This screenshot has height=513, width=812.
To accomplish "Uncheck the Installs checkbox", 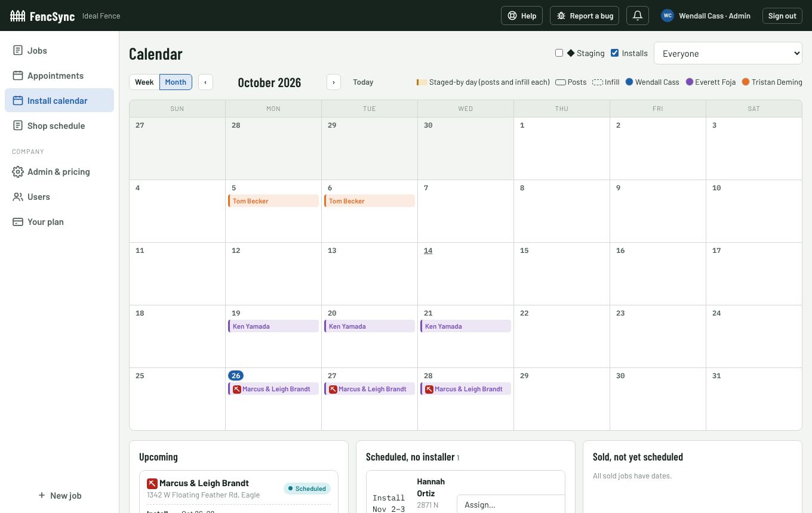I will (614, 53).
